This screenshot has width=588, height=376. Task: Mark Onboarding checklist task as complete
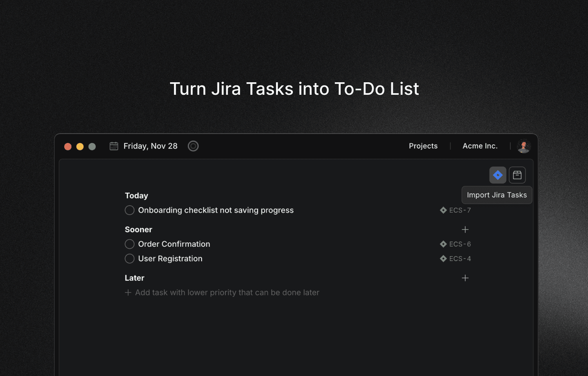point(129,210)
